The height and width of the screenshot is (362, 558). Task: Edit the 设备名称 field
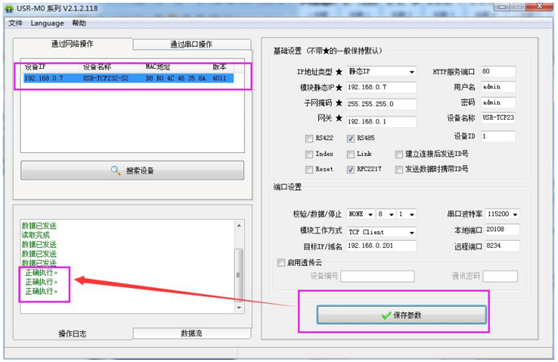tap(498, 118)
